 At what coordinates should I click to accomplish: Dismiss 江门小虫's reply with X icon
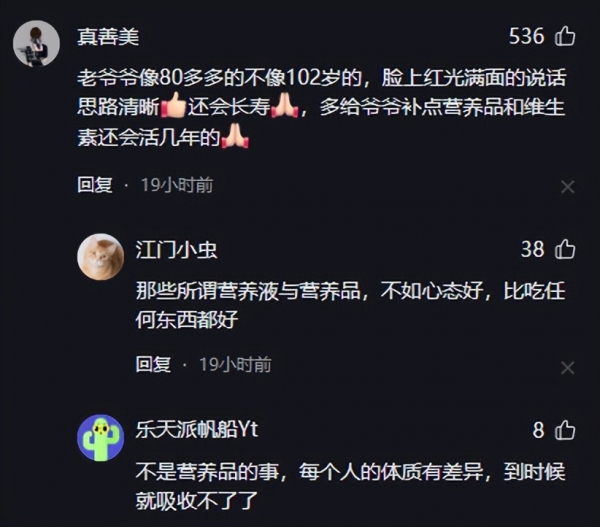coord(567,368)
